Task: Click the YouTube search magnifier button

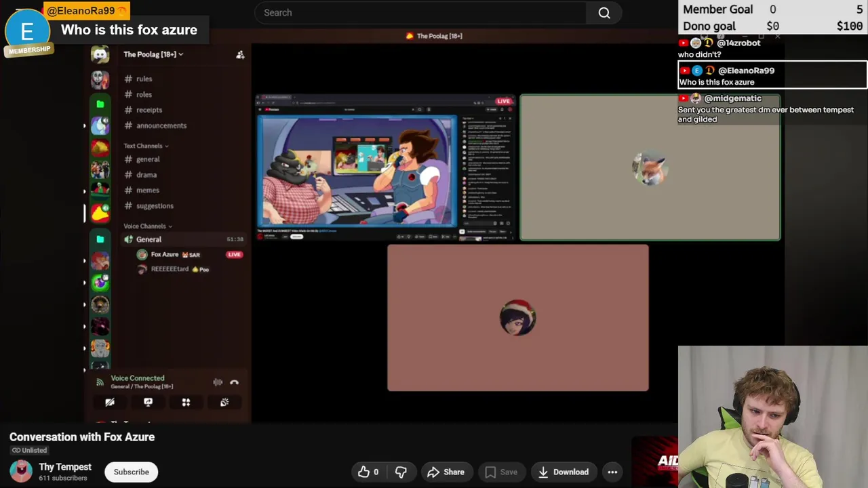Action: tap(604, 13)
